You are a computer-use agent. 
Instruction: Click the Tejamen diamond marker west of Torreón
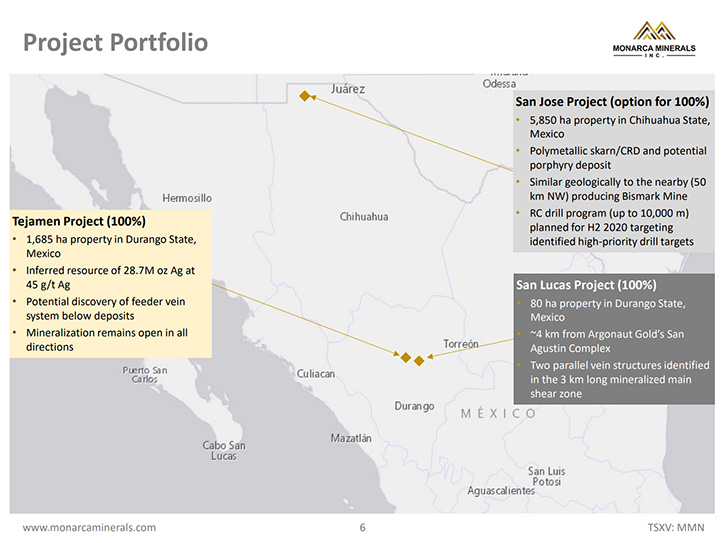[406, 357]
